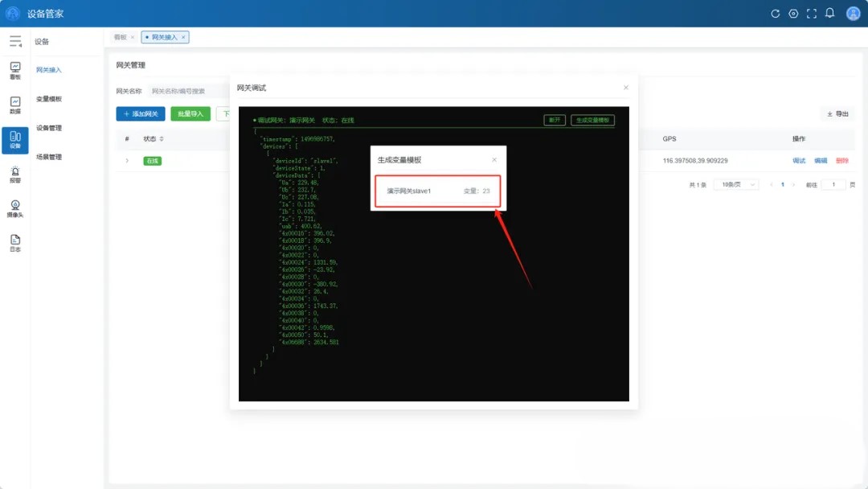This screenshot has height=489, width=868.
Task: Select the 演示网关slave1 template entry
Action: [437, 191]
